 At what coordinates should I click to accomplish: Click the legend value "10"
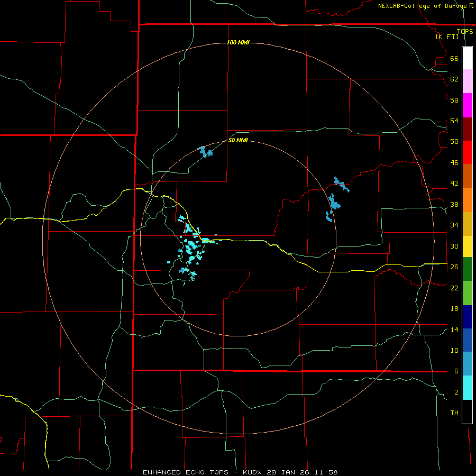pos(454,350)
